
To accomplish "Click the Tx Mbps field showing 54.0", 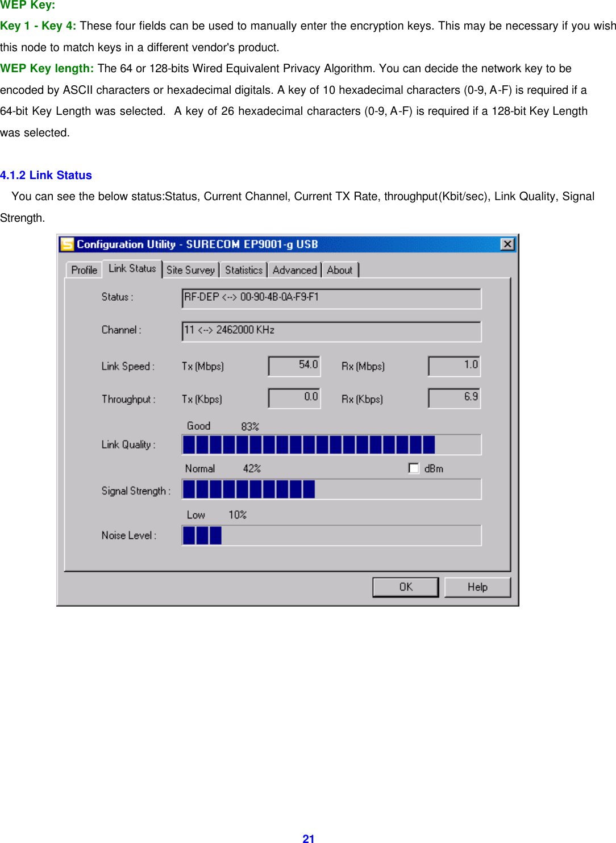I will (294, 366).
